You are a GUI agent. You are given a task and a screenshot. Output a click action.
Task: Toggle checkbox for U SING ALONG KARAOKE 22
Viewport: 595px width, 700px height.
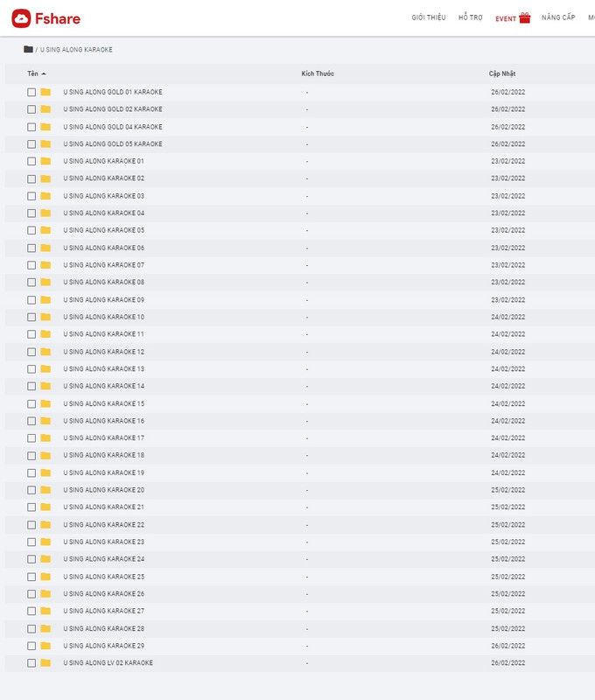point(31,524)
